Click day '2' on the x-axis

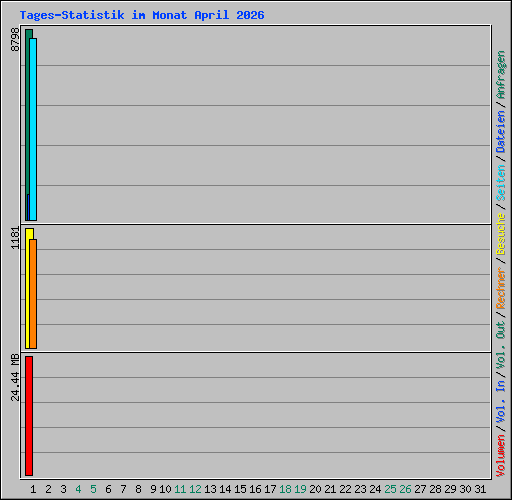[x=48, y=489]
